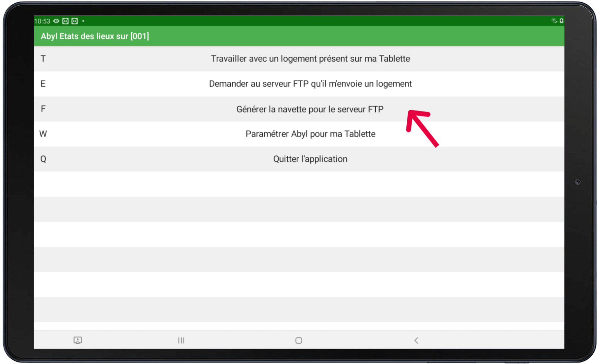Tap the screen capture icon in the navigation bar
Viewport: 598px width, 364px height.
coord(78,340)
